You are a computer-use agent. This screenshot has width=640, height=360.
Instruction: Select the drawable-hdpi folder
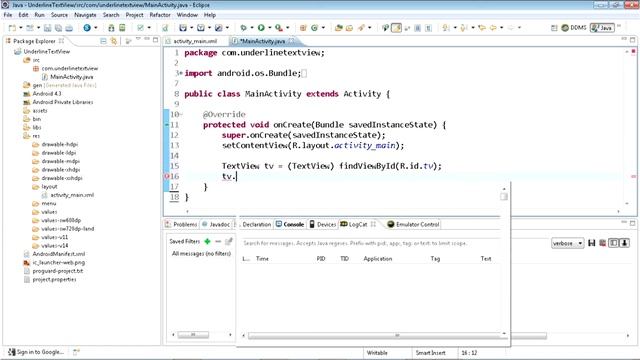coord(60,144)
